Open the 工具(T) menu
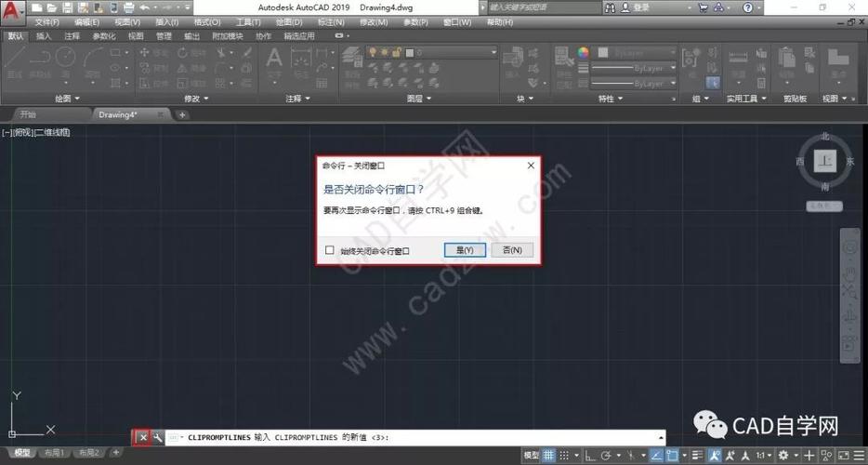The image size is (868, 465). click(248, 22)
